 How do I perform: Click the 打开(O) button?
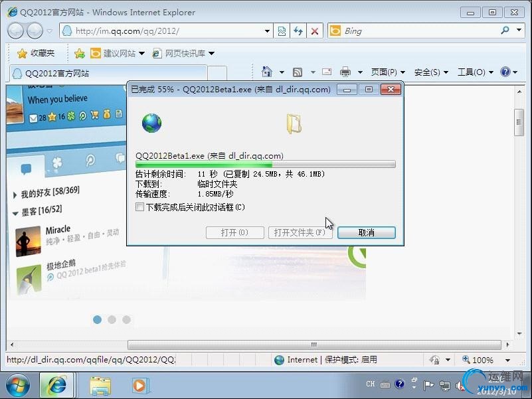[235, 232]
